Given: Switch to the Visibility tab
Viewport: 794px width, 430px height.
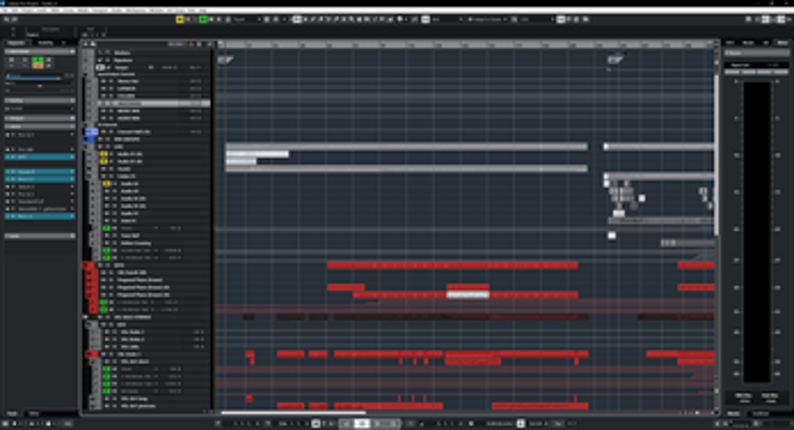Looking at the screenshot, I should click(x=45, y=43).
